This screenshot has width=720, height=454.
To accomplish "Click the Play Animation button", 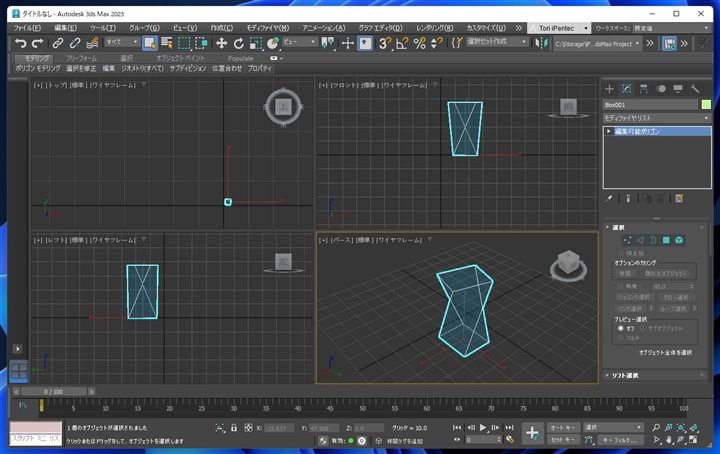I will click(483, 427).
